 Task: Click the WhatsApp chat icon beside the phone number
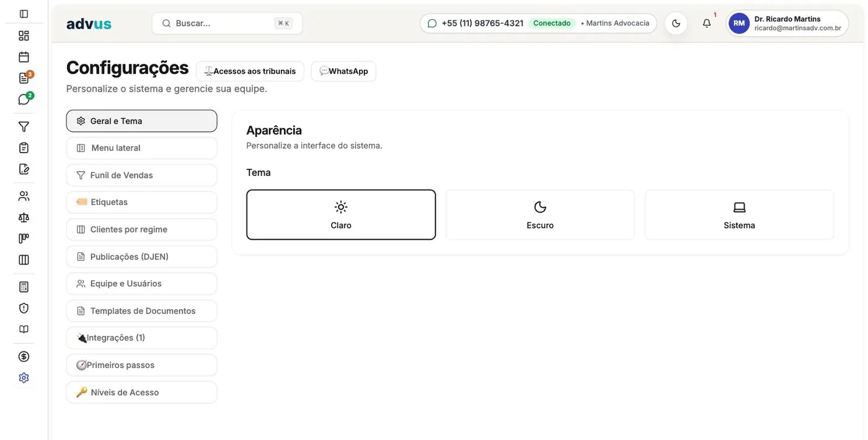coord(432,24)
